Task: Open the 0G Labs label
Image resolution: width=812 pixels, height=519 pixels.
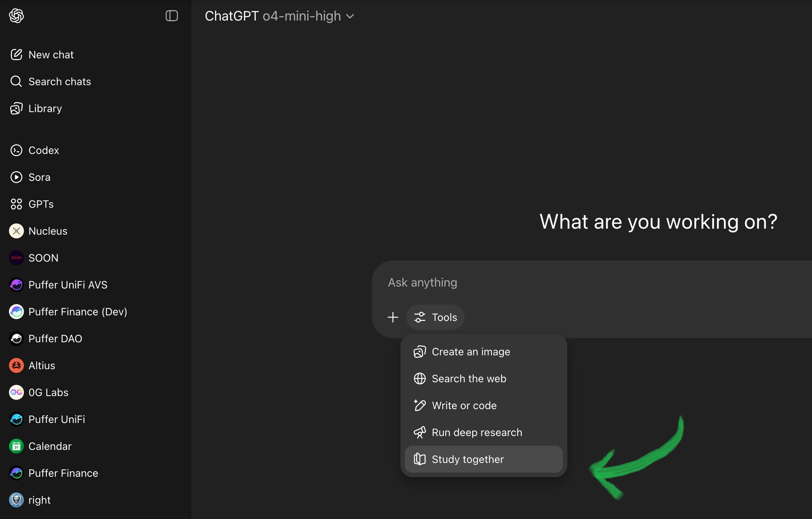Action: click(x=49, y=392)
